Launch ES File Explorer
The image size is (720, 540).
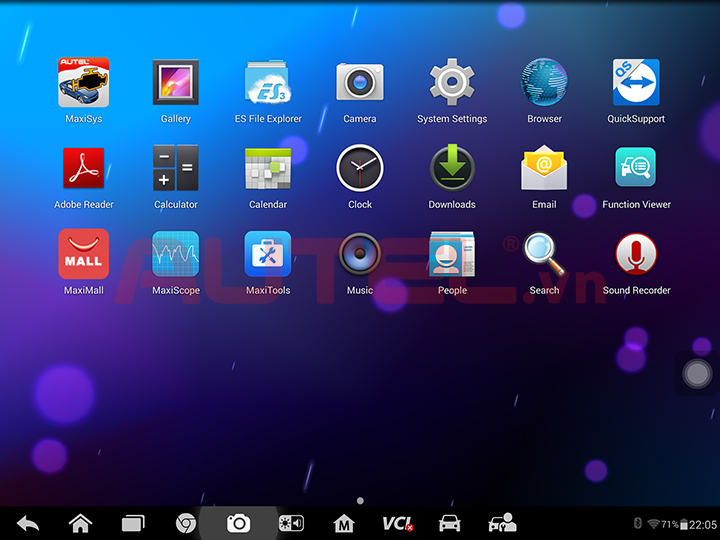(268, 83)
